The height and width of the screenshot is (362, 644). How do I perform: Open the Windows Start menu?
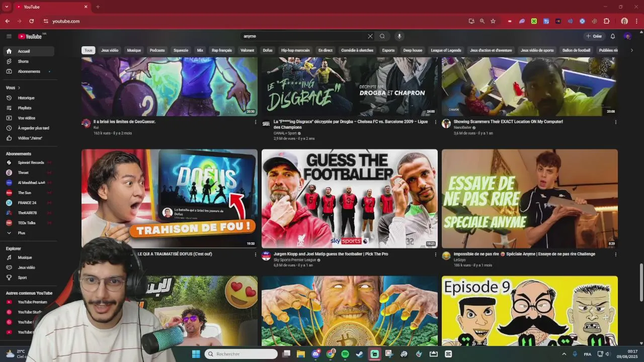coord(196,354)
